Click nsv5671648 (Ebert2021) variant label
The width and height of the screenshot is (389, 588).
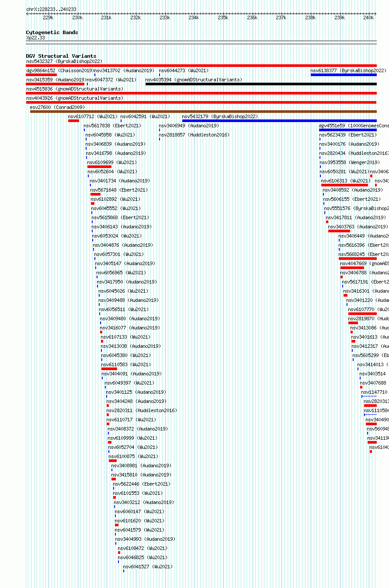[x=119, y=190]
